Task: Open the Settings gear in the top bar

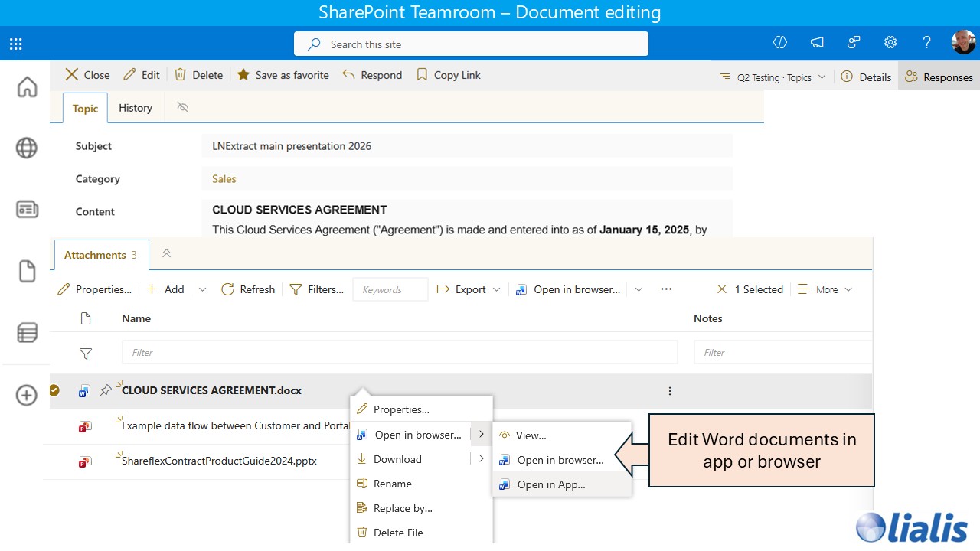Action: 890,43
